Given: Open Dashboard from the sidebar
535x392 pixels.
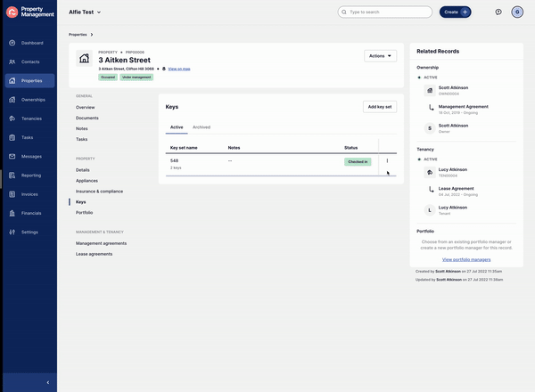Looking at the screenshot, I should pyautogui.click(x=29, y=43).
